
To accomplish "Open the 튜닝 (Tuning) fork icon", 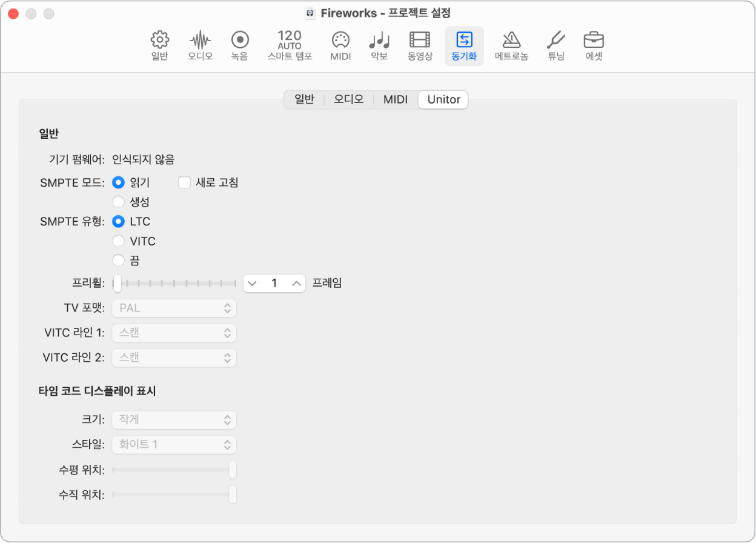I will tap(555, 46).
